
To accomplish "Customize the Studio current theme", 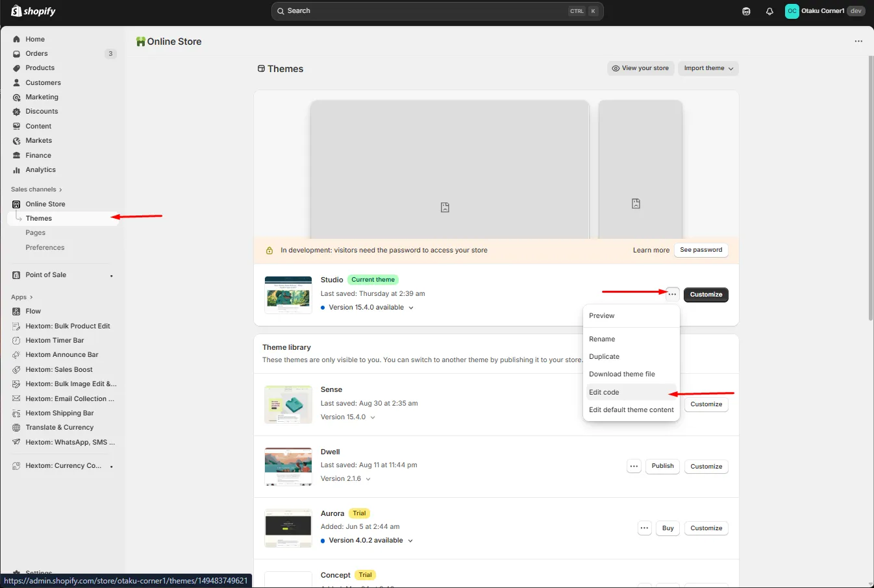I will click(706, 295).
